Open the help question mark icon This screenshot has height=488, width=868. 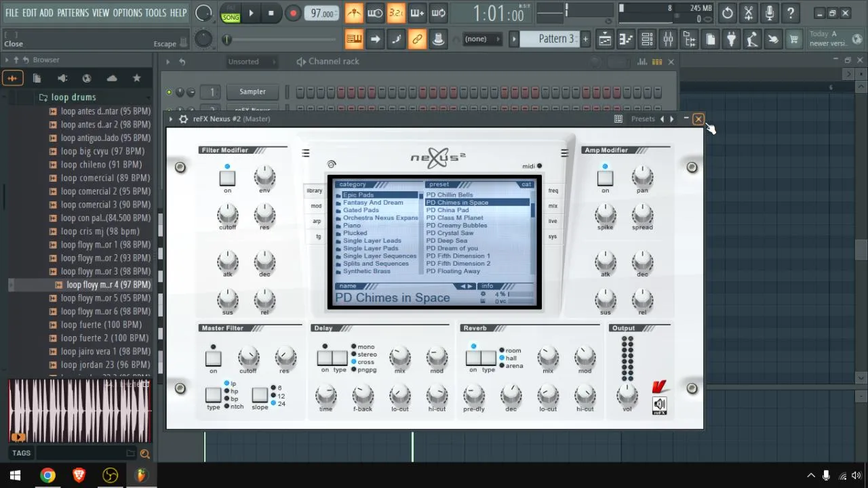click(790, 13)
